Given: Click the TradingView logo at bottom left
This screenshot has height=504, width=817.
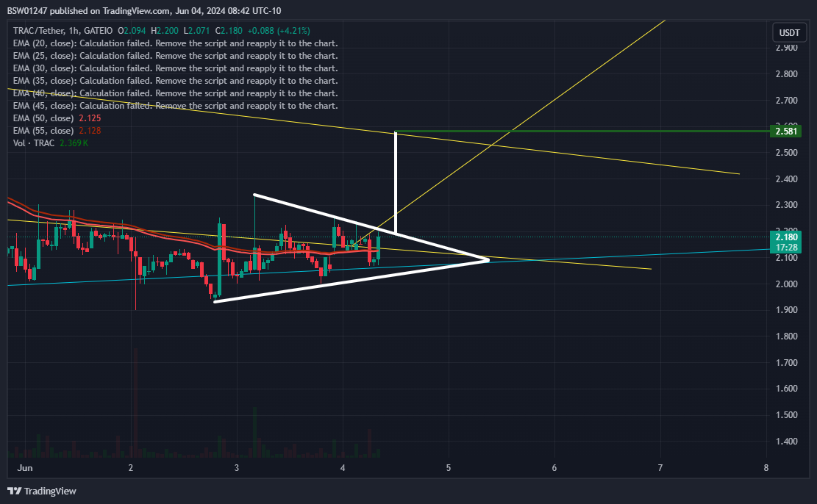Looking at the screenshot, I should click(42, 491).
